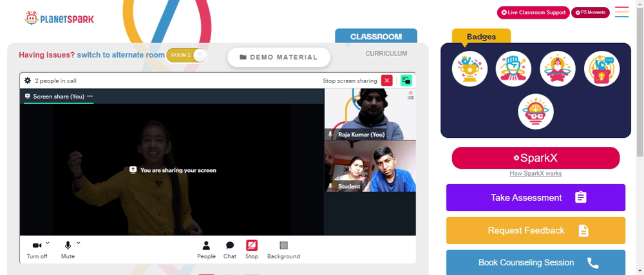Image resolution: width=644 pixels, height=275 pixels.
Task: Open the People panel
Action: click(x=206, y=249)
